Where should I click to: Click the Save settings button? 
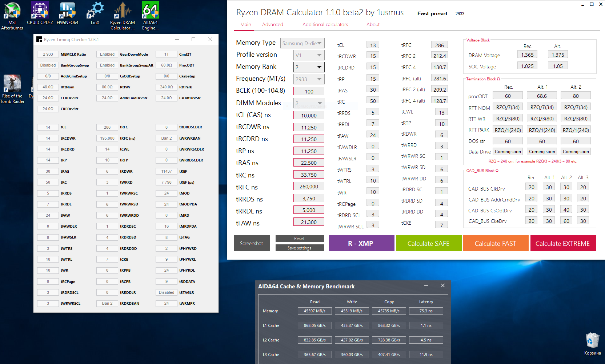(x=300, y=248)
